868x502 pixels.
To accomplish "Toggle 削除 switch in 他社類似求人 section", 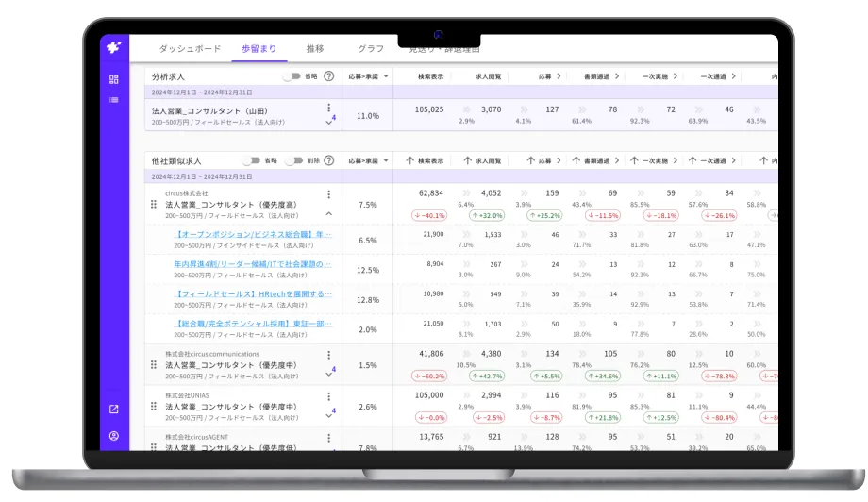I will click(x=294, y=160).
